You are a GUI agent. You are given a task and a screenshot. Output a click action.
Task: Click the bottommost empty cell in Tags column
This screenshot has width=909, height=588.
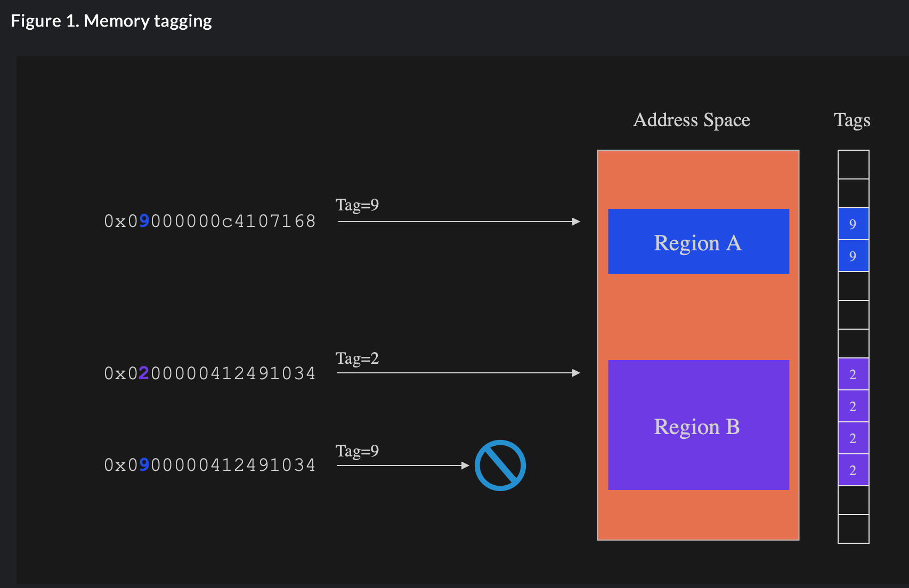(853, 529)
